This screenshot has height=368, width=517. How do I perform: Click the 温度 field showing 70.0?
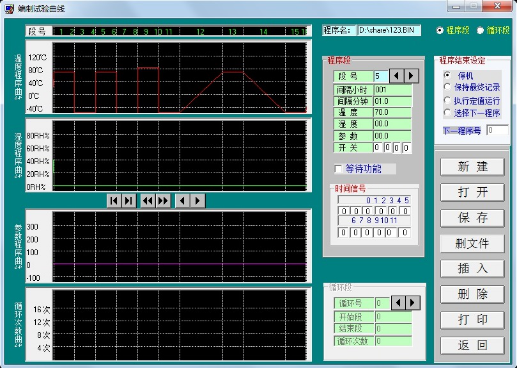pos(392,113)
